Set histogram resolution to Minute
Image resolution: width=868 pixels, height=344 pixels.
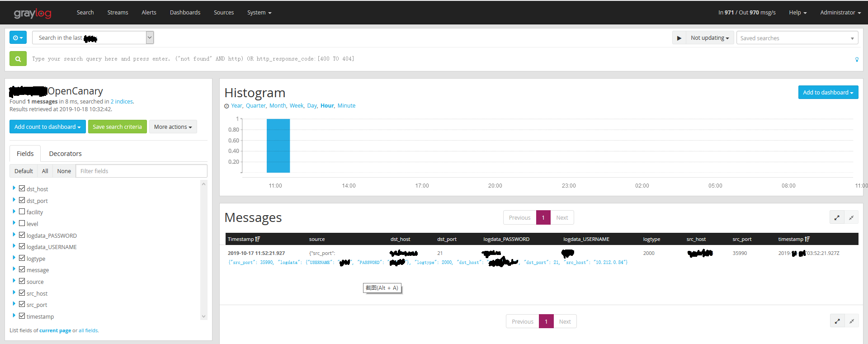[x=346, y=105]
